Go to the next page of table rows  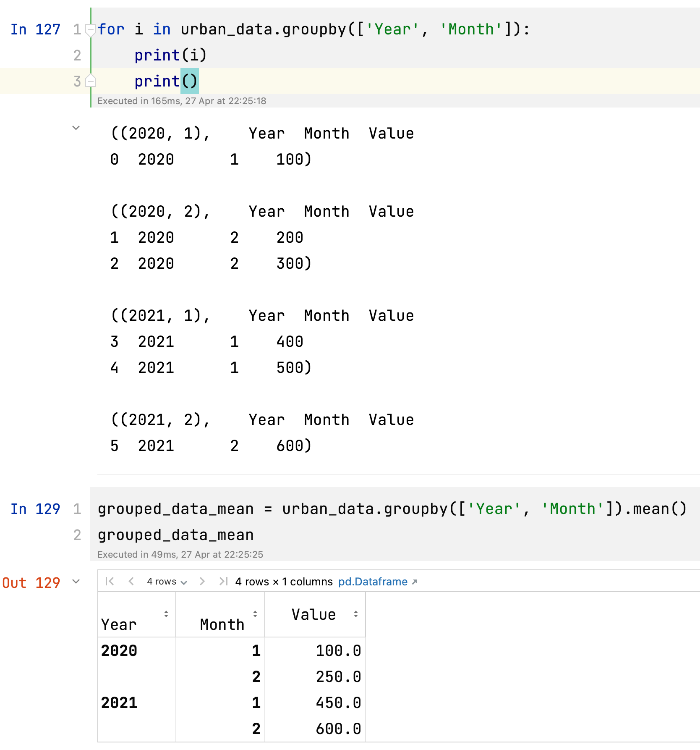tap(202, 581)
